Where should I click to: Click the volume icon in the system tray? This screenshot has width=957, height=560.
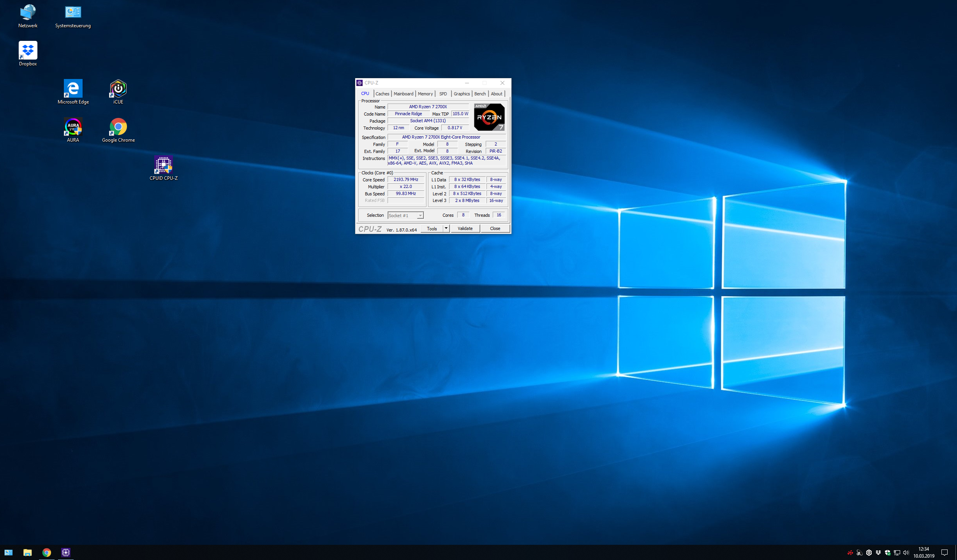tap(906, 553)
